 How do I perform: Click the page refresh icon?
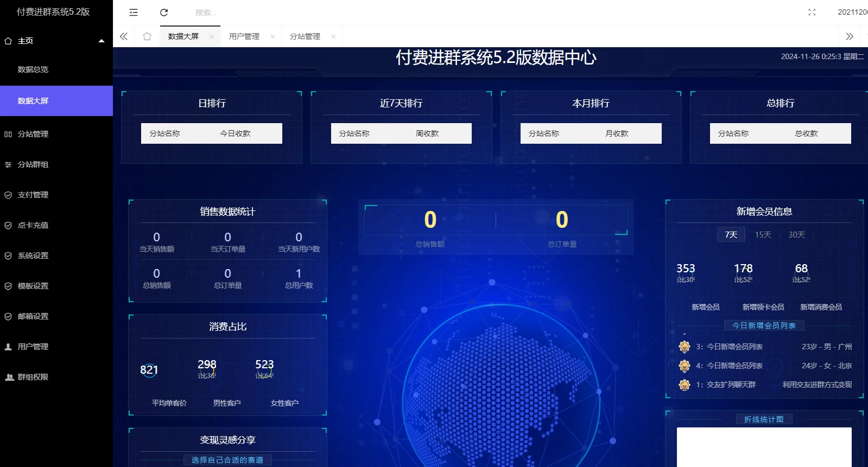click(x=164, y=12)
